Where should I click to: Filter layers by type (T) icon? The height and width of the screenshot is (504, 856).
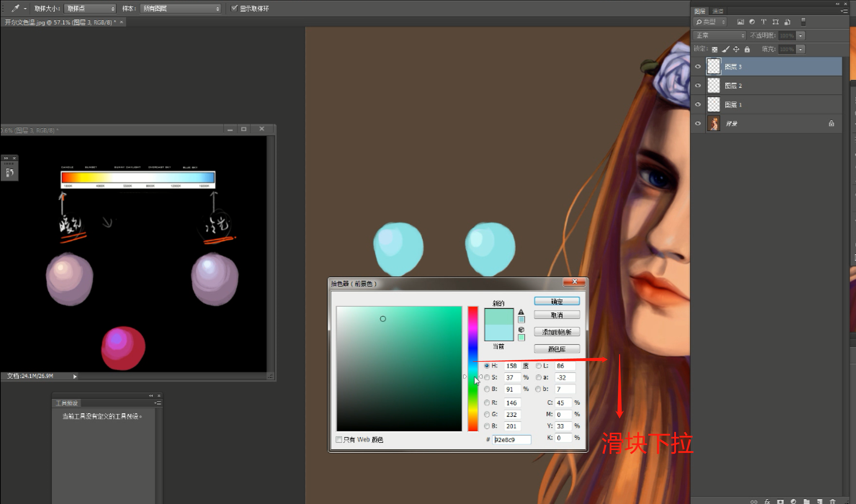click(x=763, y=22)
